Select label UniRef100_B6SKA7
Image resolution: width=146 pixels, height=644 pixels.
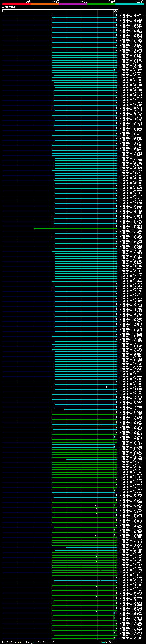(131, 263)
